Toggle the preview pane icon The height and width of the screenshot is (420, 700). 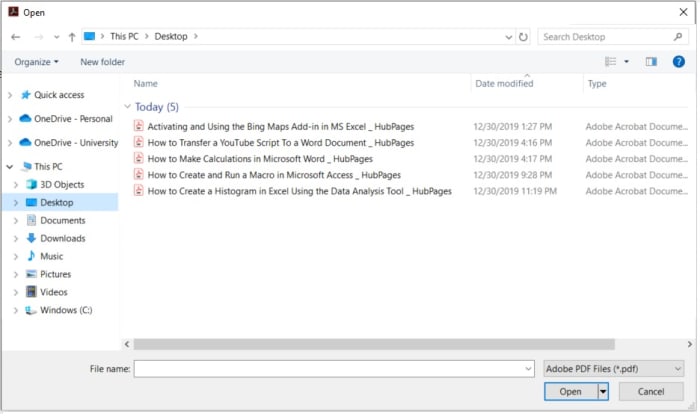click(651, 62)
